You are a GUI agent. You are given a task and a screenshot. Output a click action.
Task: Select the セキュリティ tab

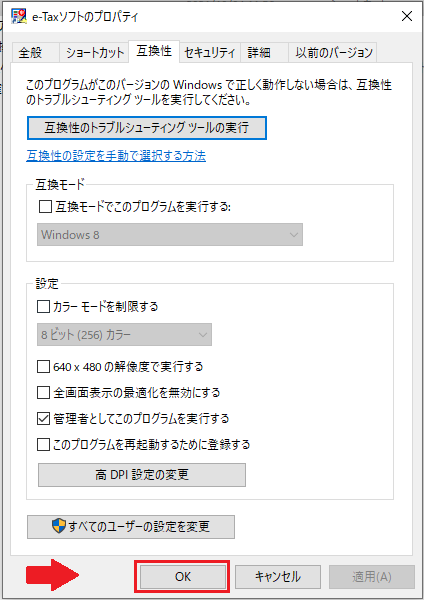(x=210, y=52)
